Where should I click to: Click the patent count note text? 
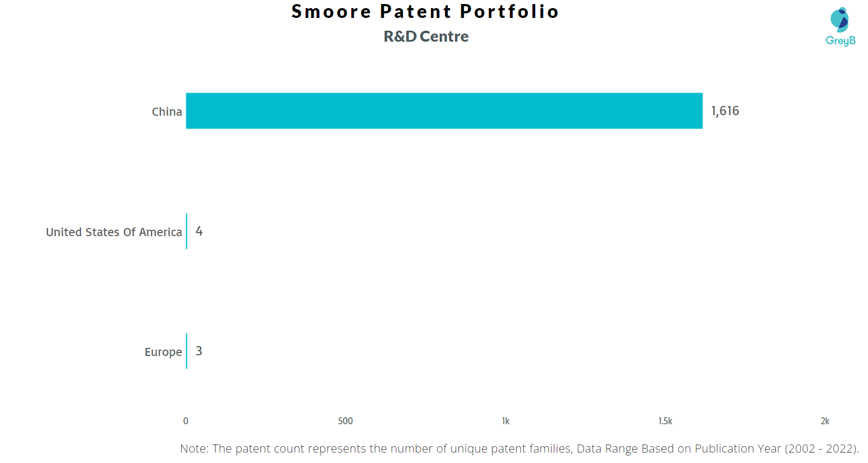(520, 449)
